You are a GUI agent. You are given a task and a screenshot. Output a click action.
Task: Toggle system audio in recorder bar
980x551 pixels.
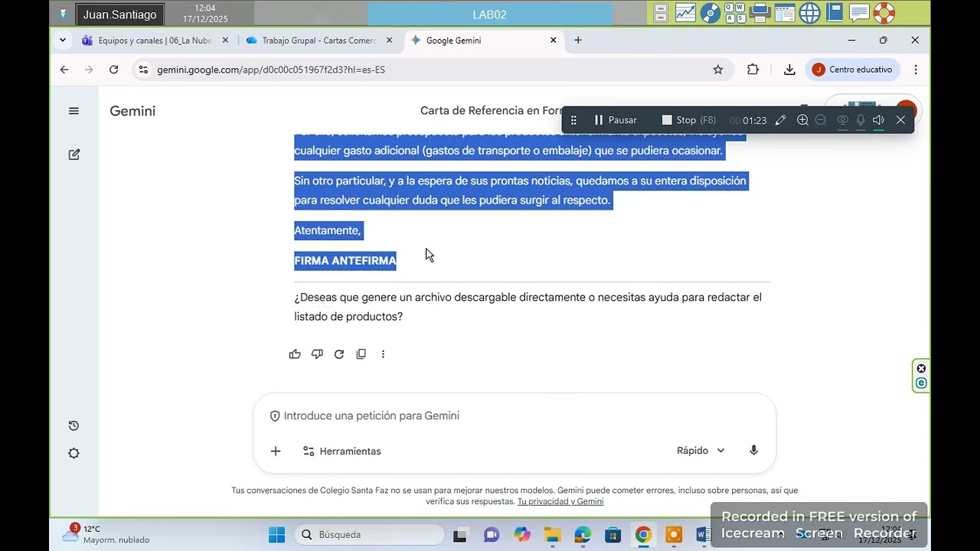click(878, 120)
